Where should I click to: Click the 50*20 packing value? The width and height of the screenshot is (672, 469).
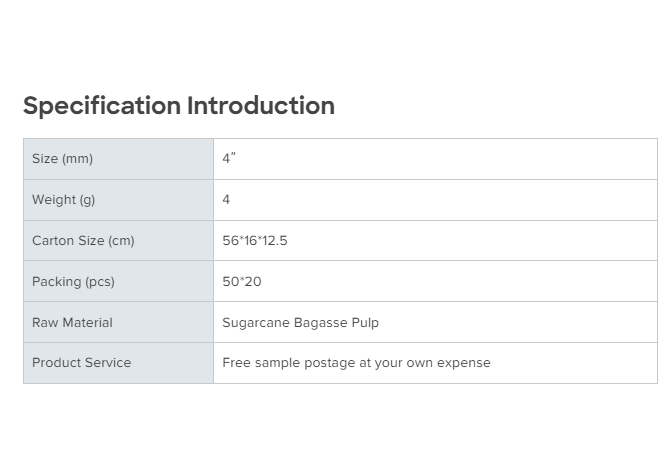[x=242, y=282]
